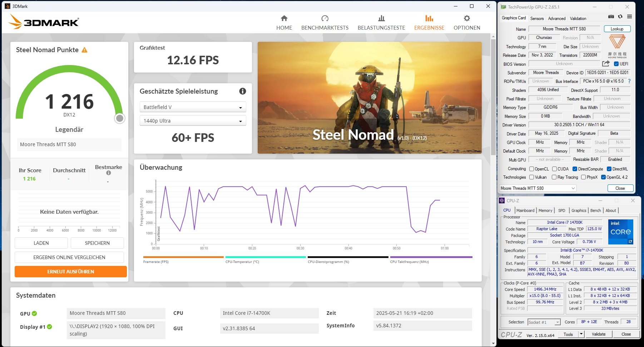The image size is (644, 347).
Task: Toggle the Ray Tracing checkbox
Action: (554, 177)
